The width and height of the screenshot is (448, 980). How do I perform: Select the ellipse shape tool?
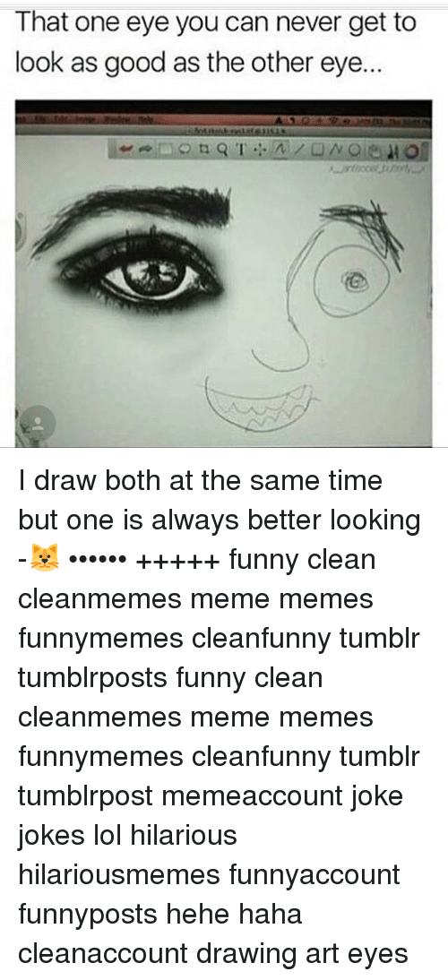[x=354, y=148]
